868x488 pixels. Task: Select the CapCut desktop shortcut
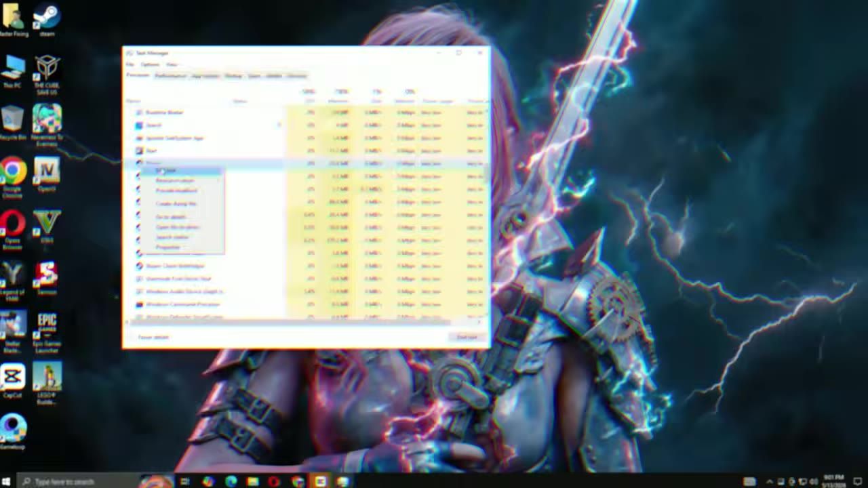point(13,381)
